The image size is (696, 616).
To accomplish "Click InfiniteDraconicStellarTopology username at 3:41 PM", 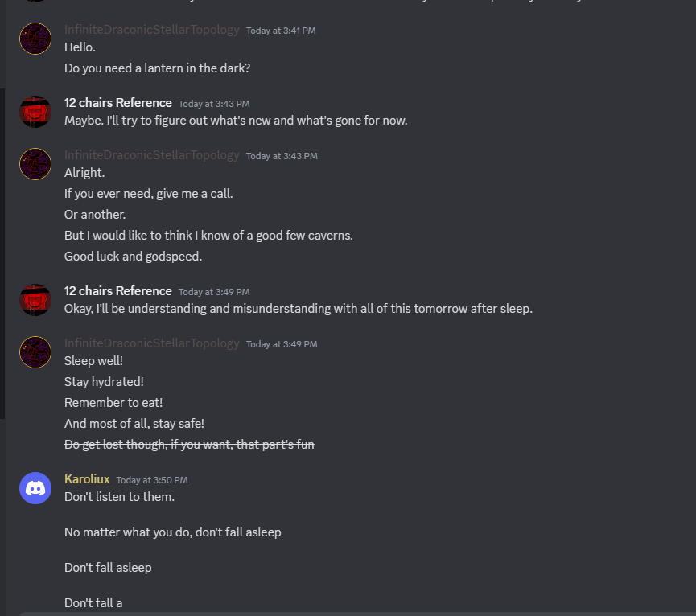I will (x=151, y=30).
